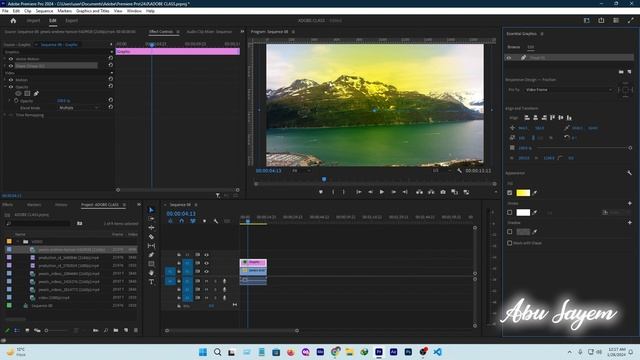640x360 pixels.
Task: Click Step Forward one frame button
Action: (393, 192)
